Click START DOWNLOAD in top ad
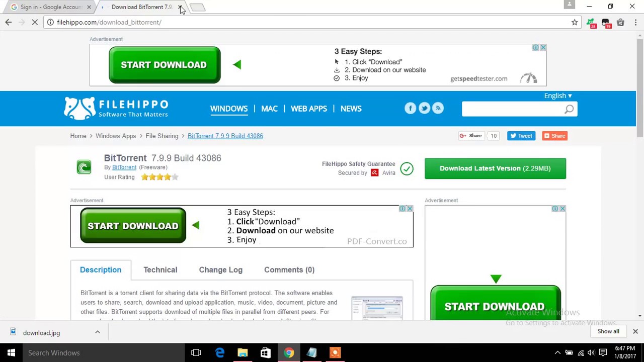Image resolution: width=644 pixels, height=362 pixels. [165, 65]
